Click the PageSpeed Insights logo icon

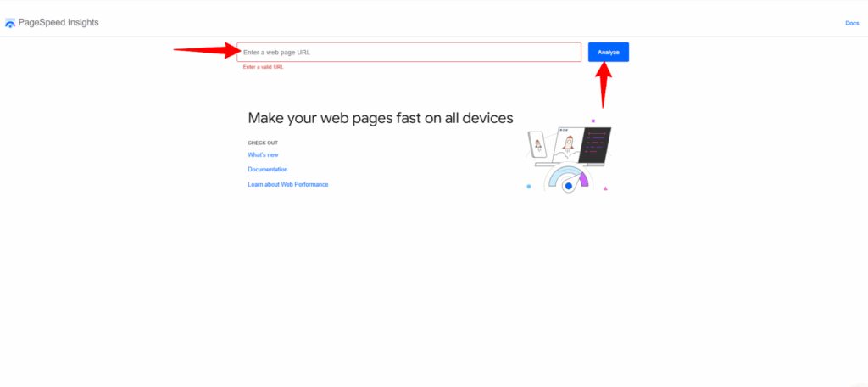pyautogui.click(x=10, y=23)
